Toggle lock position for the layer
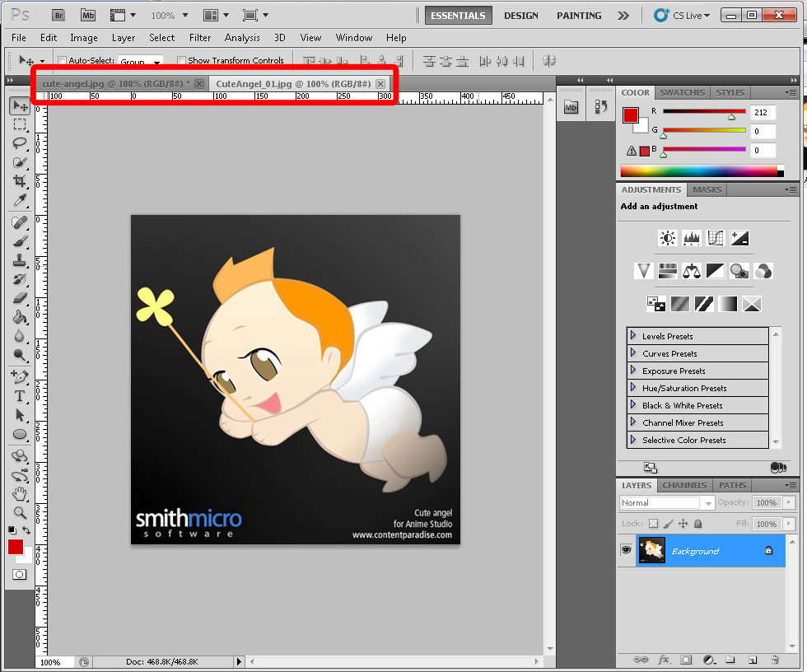This screenshot has height=672, width=807. (x=683, y=524)
